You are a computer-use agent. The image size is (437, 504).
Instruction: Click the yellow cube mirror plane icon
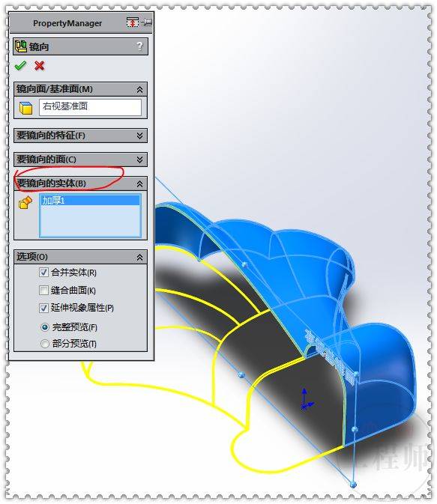25,109
